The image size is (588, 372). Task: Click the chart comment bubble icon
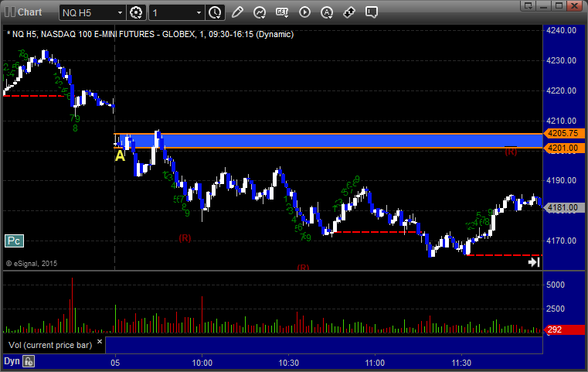pyautogui.click(x=372, y=12)
